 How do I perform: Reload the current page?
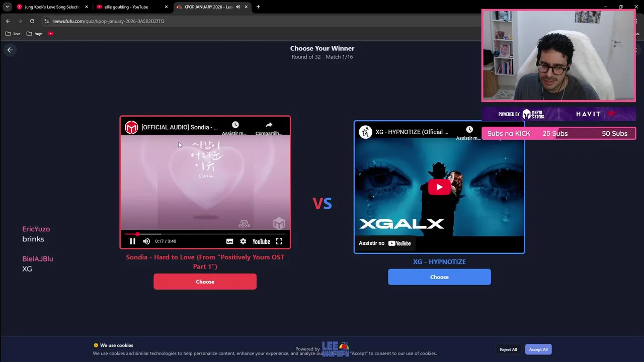(32, 21)
